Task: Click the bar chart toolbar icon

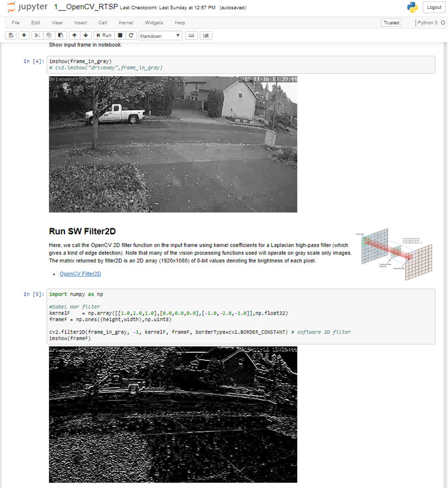Action: [x=206, y=35]
